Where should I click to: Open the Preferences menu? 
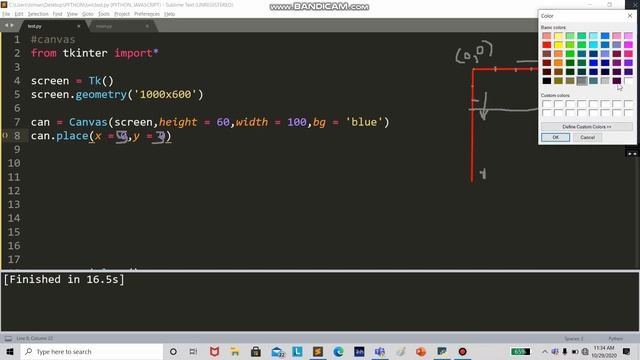coord(147,14)
